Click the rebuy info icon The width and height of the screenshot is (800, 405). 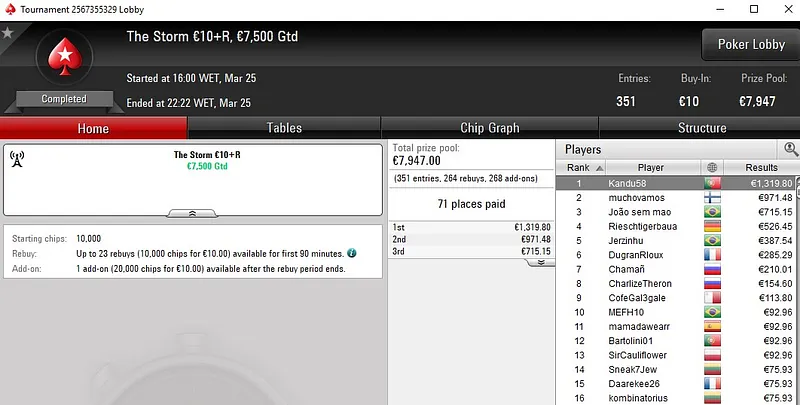pos(352,253)
